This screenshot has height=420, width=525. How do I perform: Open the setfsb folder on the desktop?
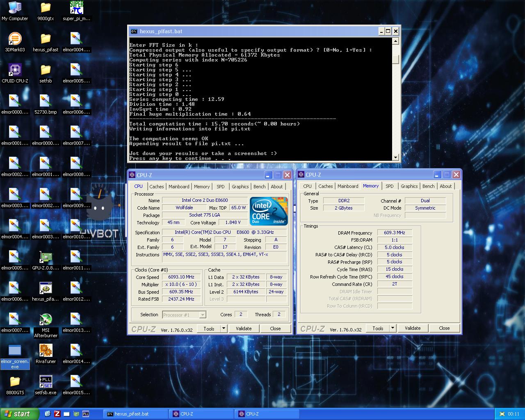coord(46,73)
